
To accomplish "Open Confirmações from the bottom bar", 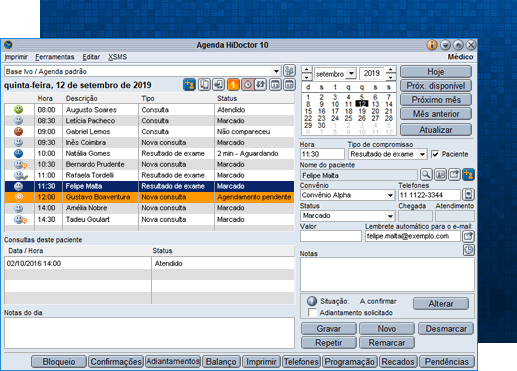I will tap(116, 362).
